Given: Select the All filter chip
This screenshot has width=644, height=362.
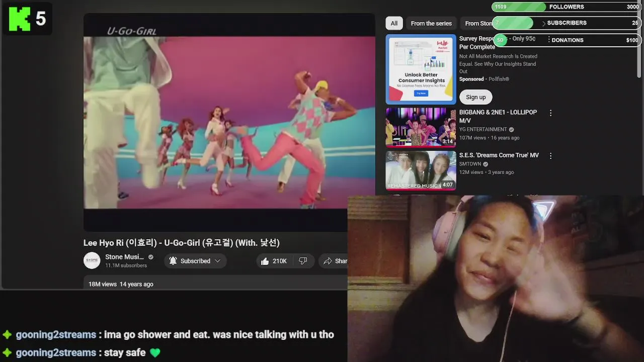Looking at the screenshot, I should [x=394, y=23].
